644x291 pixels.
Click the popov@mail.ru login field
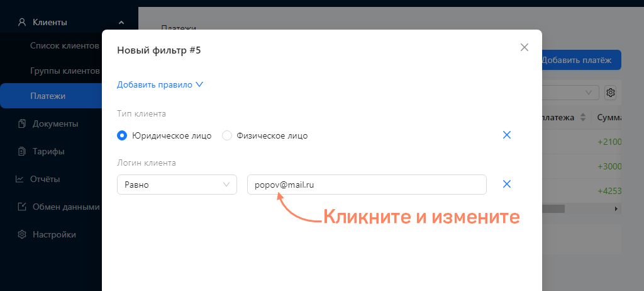[367, 185]
